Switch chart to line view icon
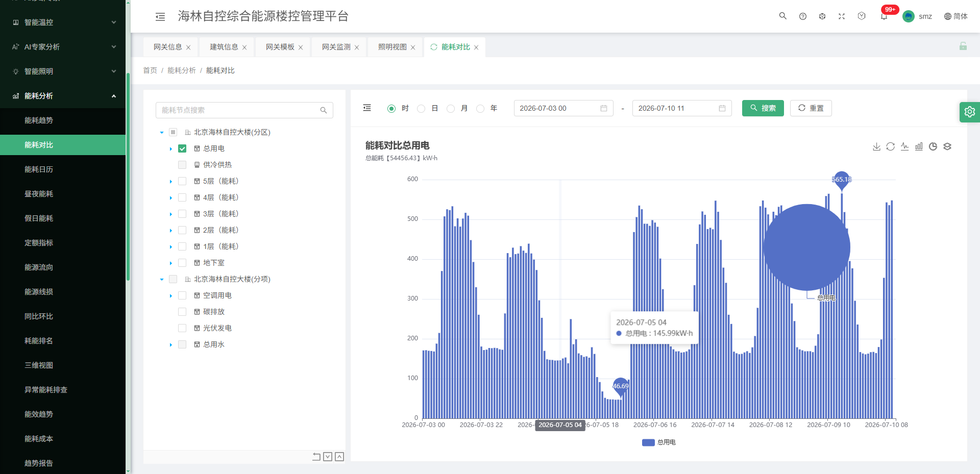This screenshot has width=980, height=474. pos(905,146)
